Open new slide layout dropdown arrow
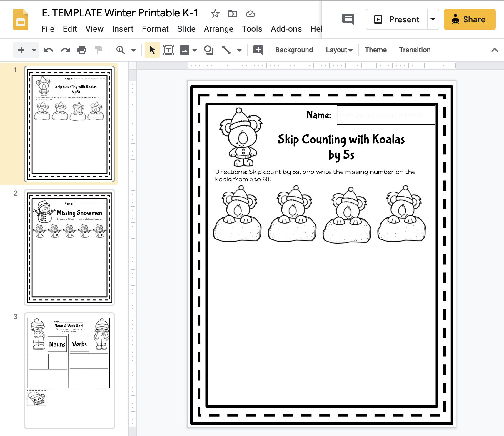This screenshot has height=436, width=504. (x=34, y=50)
